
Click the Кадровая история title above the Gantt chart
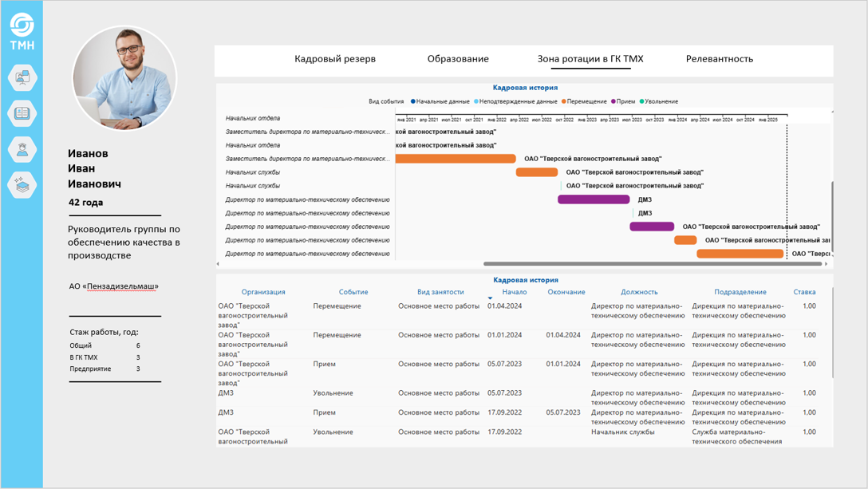[x=525, y=88]
